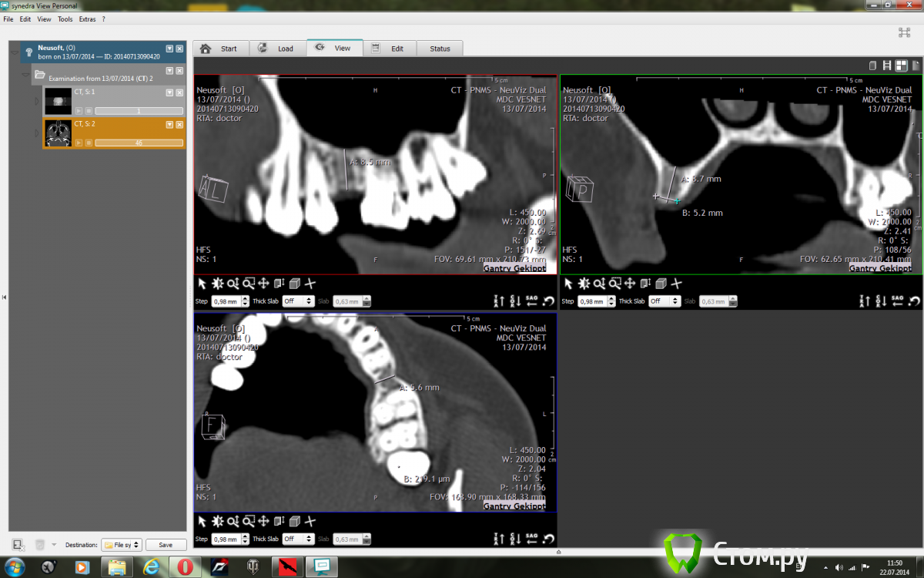Click the CT, S: 1 series progress slider

point(139,111)
